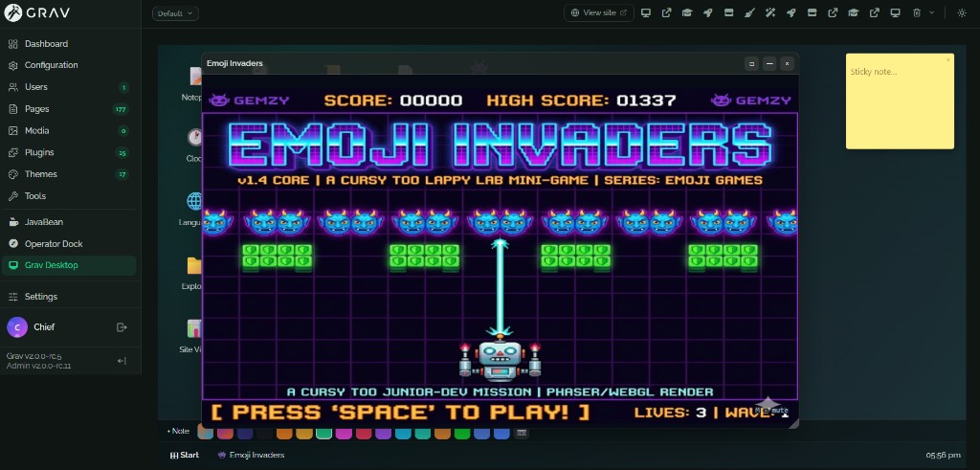Click the Grav logo
This screenshot has height=470, width=980.
tap(37, 12)
